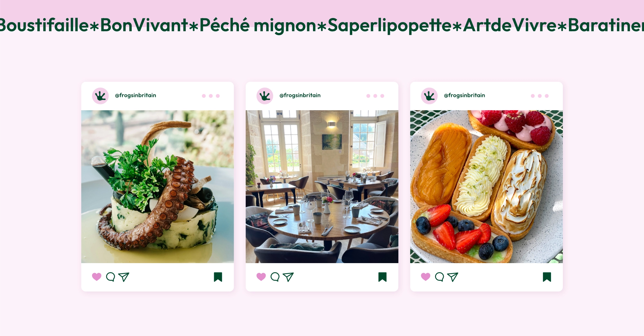Bookmark the dining room post
This screenshot has height=336, width=644.
coord(383,277)
